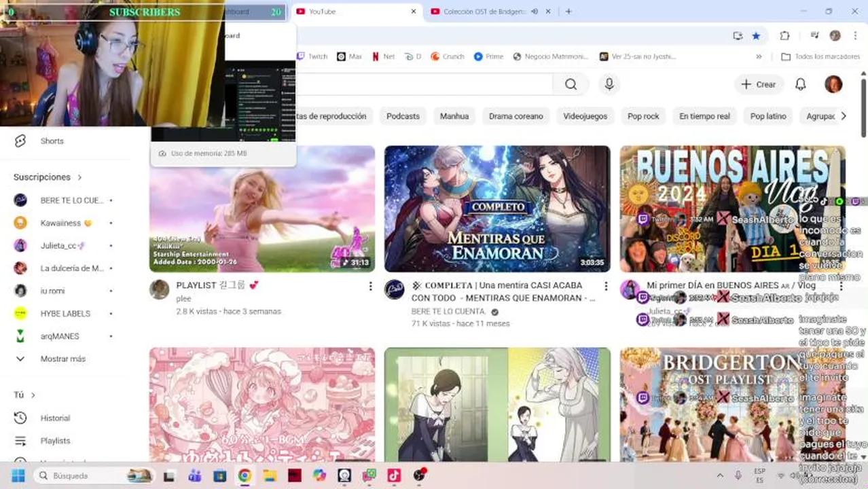Image resolution: width=868 pixels, height=489 pixels.
Task: Close the Bridgerton OST tab
Action: (x=549, y=12)
